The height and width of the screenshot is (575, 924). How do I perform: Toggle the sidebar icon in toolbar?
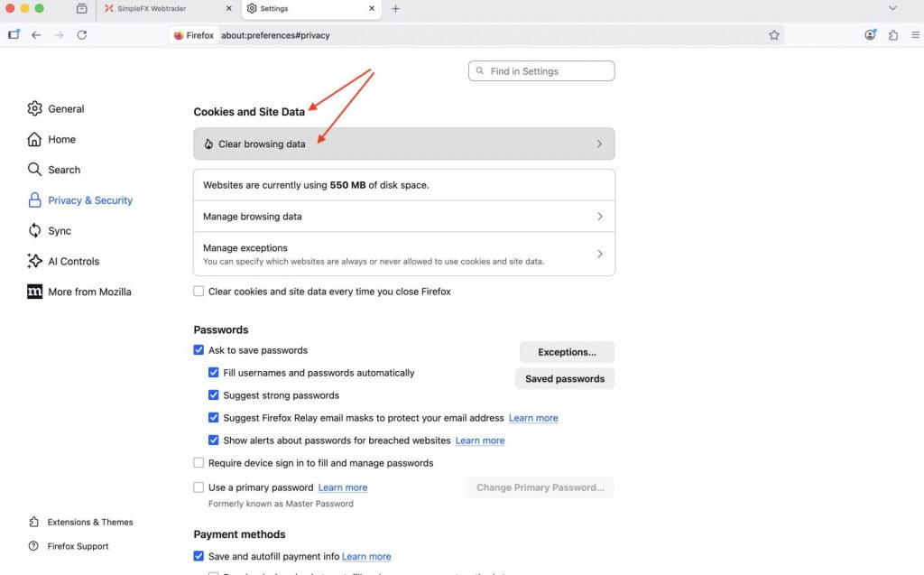pyautogui.click(x=14, y=35)
